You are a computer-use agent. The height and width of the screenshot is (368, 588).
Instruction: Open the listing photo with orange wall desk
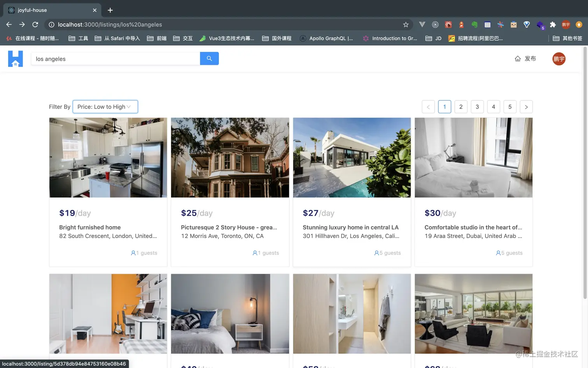pos(108,314)
